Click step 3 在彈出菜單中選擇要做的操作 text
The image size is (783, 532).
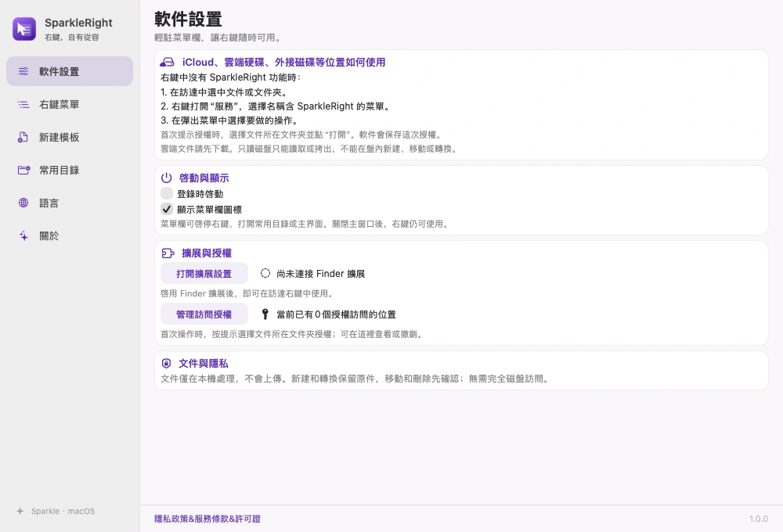click(x=230, y=120)
